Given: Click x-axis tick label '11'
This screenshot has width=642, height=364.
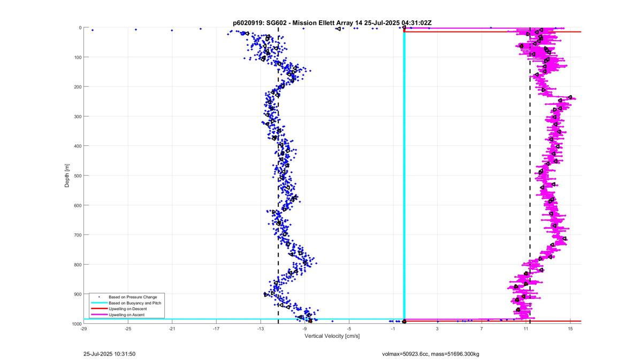Looking at the screenshot, I should coord(526,329).
